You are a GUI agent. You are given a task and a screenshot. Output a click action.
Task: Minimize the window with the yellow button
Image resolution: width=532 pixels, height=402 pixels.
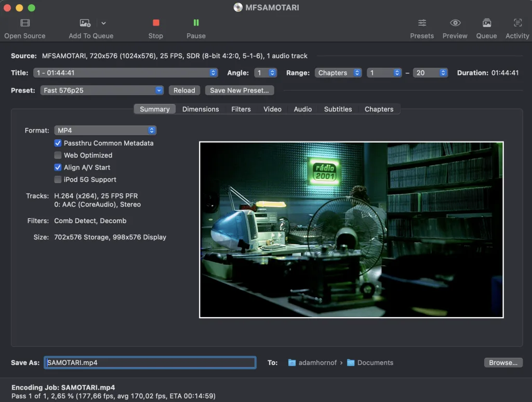[19, 8]
